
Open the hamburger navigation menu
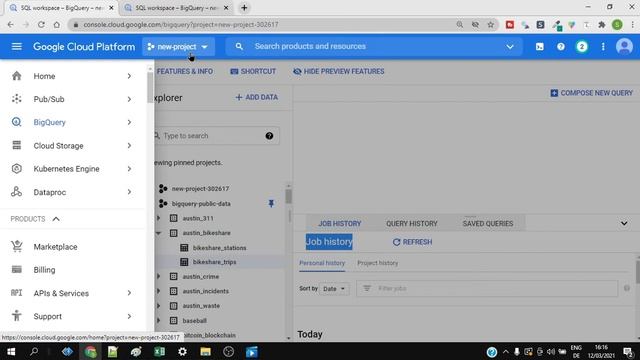pyautogui.click(x=16, y=47)
